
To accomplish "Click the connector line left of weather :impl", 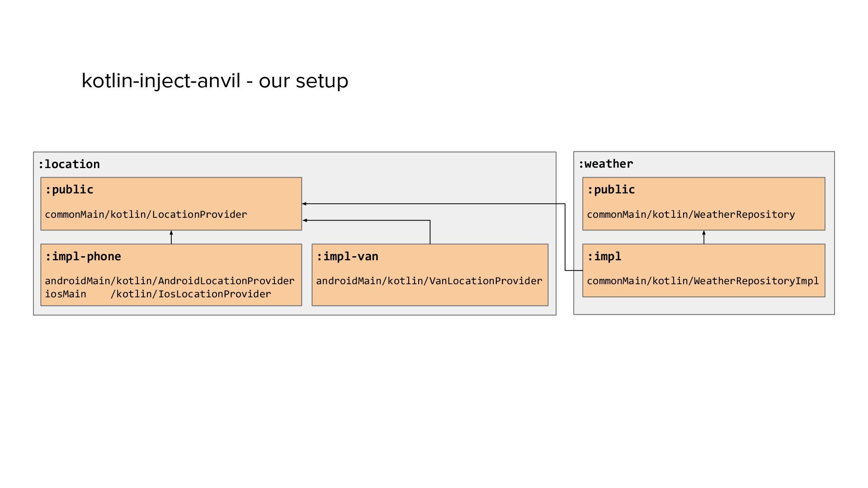I will point(573,271).
